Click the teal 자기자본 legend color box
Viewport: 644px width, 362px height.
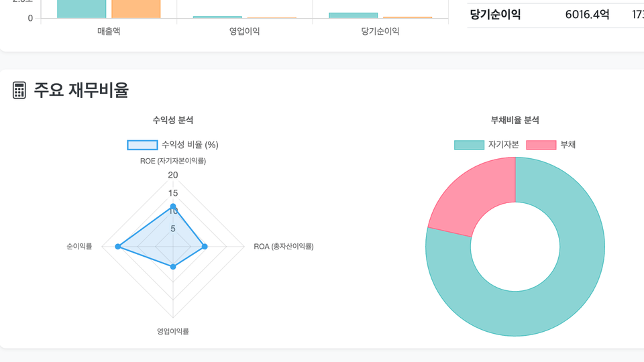[469, 145]
